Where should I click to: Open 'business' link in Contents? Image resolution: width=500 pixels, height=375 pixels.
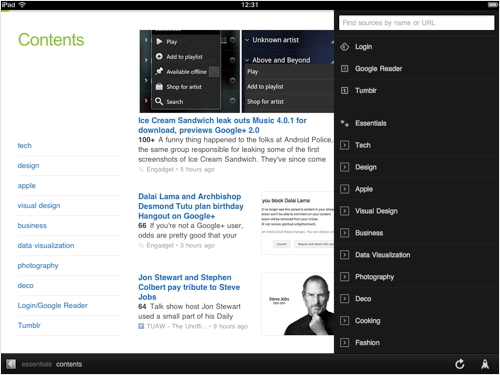[32, 226]
